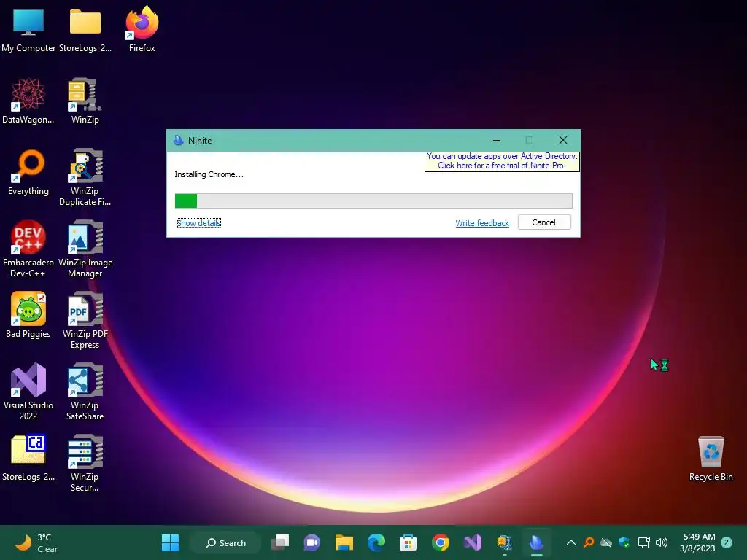The image size is (747, 560).
Task: Open WinZip PDF Express shortcut
Action: [85, 320]
